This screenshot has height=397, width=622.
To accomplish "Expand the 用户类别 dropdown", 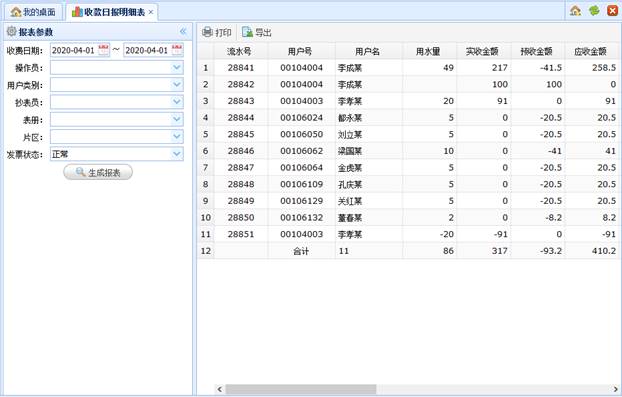I will pyautogui.click(x=177, y=85).
